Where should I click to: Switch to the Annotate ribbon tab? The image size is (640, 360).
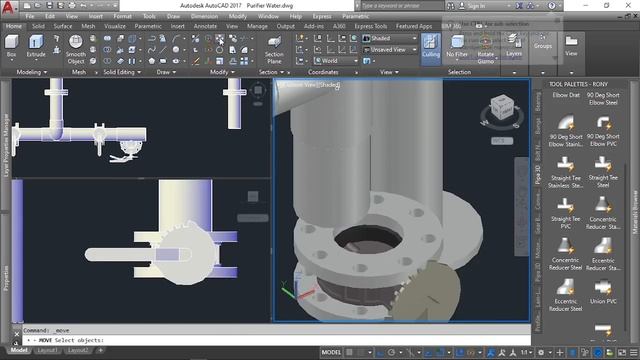click(205, 26)
